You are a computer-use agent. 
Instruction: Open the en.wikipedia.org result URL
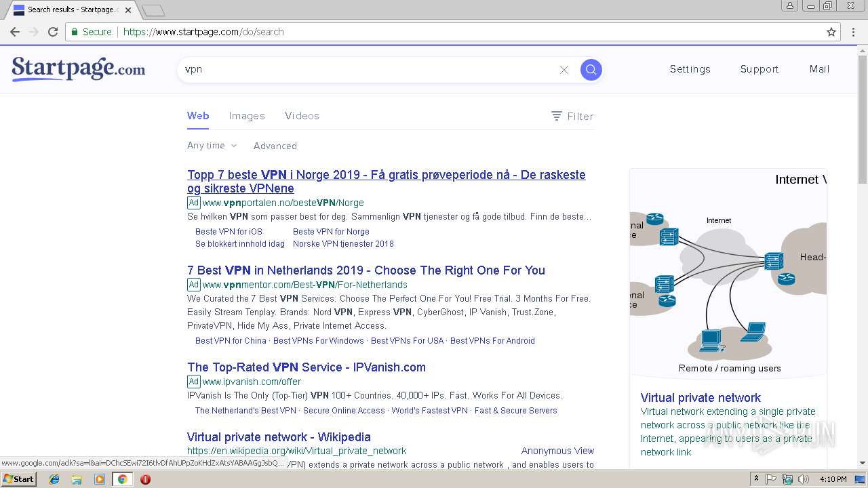297,451
